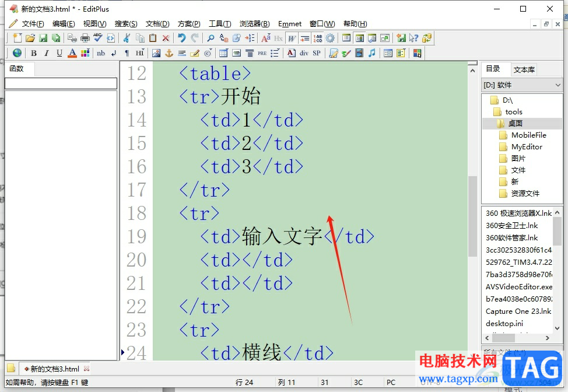Open preferences with the gear icon

tap(330, 38)
